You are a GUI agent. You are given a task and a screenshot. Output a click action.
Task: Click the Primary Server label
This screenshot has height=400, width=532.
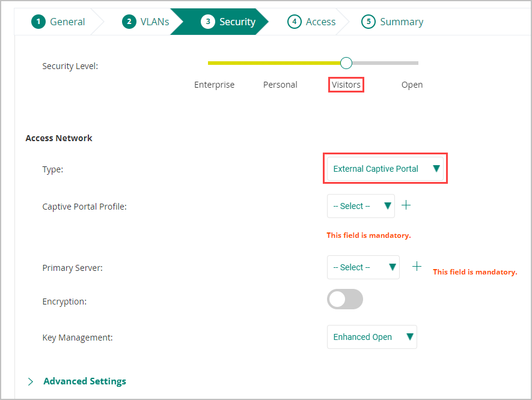(x=72, y=268)
